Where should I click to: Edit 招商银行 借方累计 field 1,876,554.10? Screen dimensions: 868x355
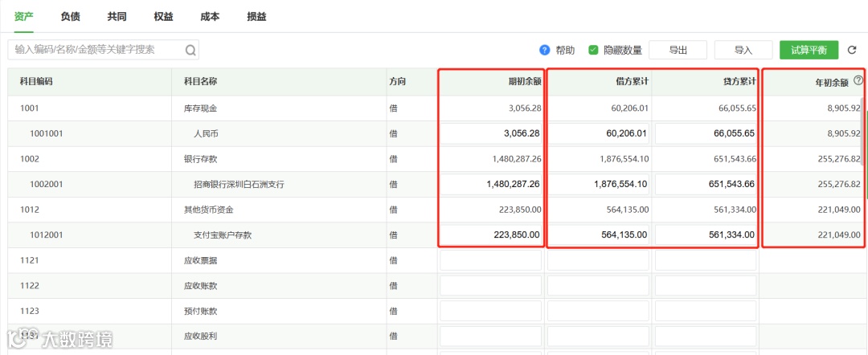tap(599, 185)
